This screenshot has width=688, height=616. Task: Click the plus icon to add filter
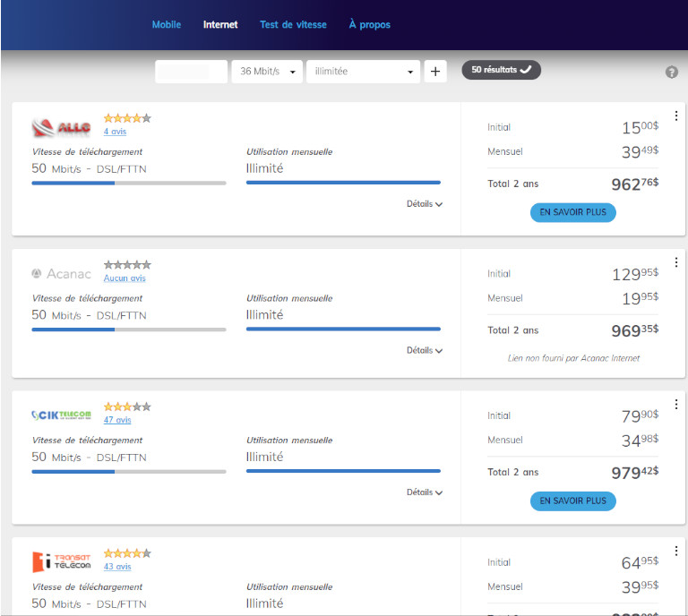pyautogui.click(x=435, y=72)
